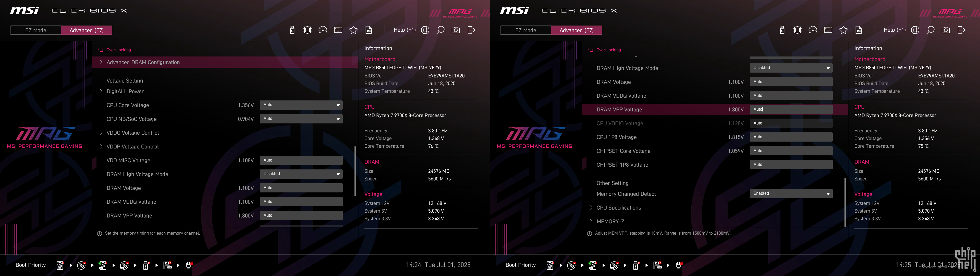Click the card profile icon in left BIOS toolbar
Image resolution: width=980 pixels, height=276 pixels.
coord(338,30)
